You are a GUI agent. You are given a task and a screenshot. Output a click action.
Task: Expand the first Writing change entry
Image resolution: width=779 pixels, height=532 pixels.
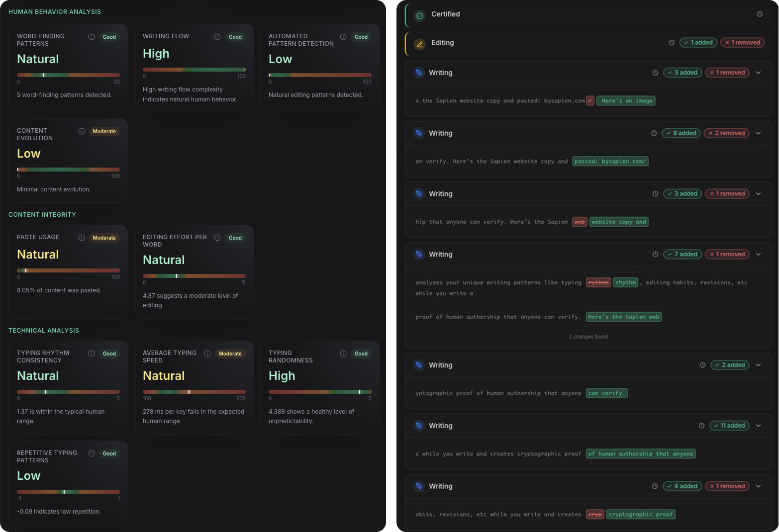coord(759,73)
